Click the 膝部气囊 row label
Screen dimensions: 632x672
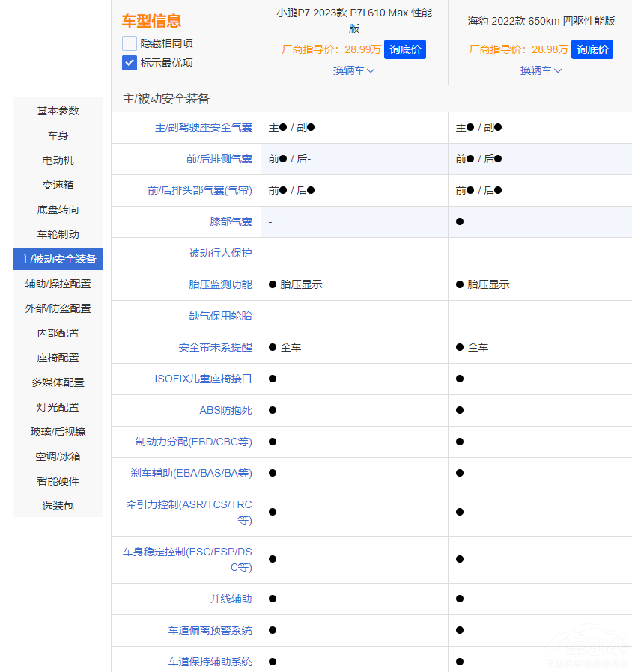[231, 222]
